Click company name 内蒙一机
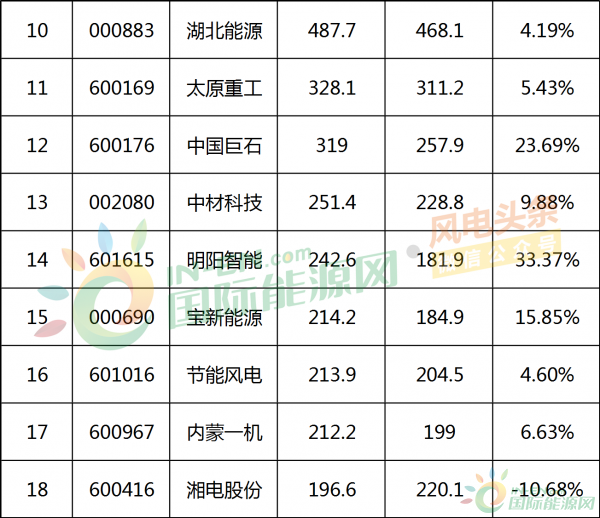Viewport: 600px width, 518px height. pos(224,433)
